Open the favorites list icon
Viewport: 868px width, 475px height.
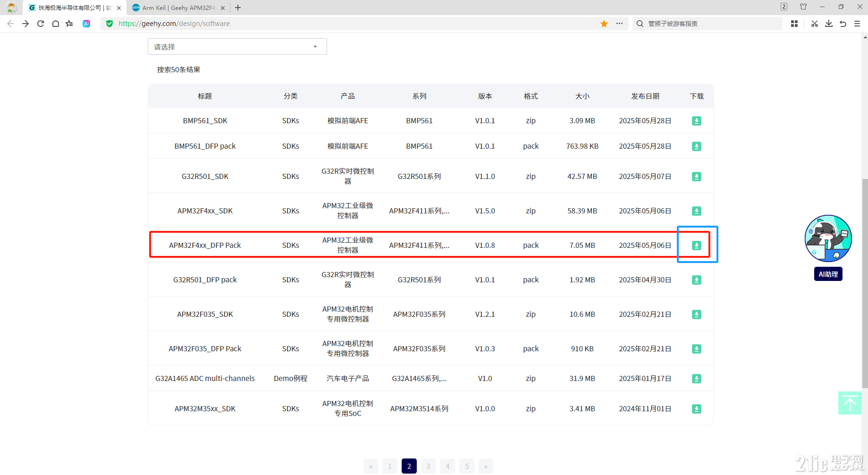click(69, 24)
